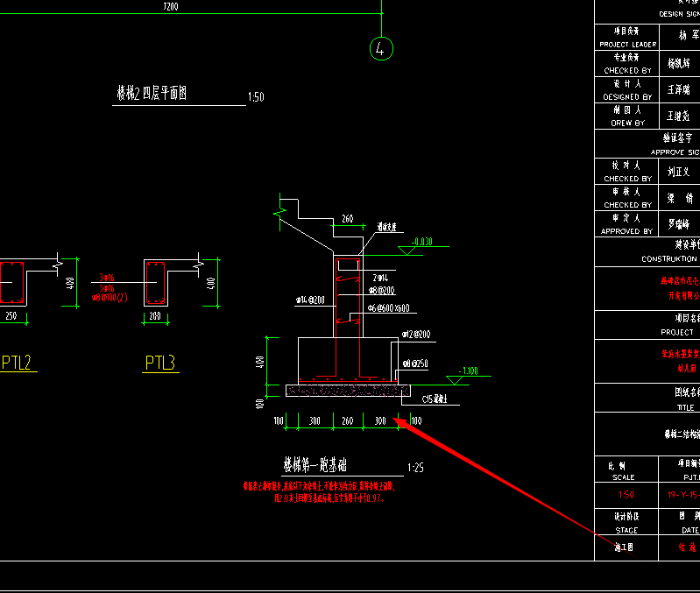Select the 200 width dimension under PTL3 section

[x=155, y=316]
